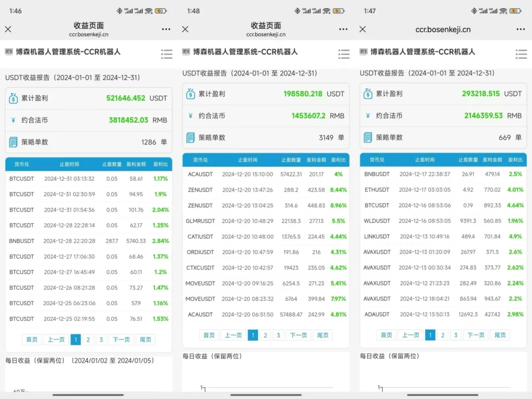This screenshot has width=532, height=399.
Task: Click yen icon beside 2146359.53 RMB
Action: point(368,116)
